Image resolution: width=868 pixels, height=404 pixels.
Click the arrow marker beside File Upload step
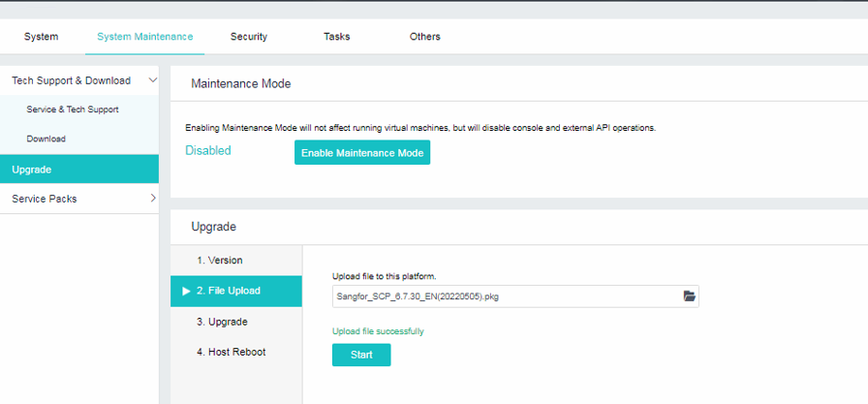pos(186,291)
